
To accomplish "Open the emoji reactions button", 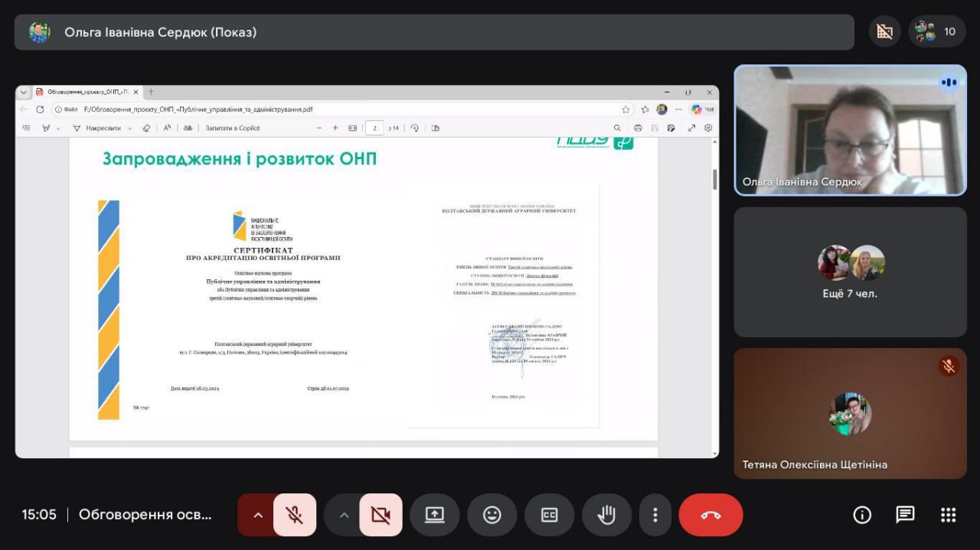I will point(492,515).
